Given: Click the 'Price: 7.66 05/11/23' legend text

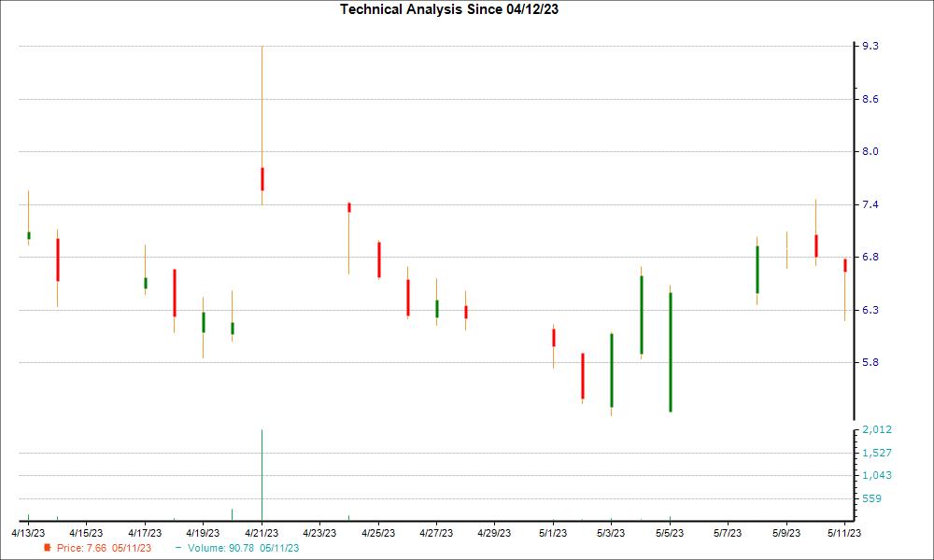Looking at the screenshot, I should pos(105,548).
